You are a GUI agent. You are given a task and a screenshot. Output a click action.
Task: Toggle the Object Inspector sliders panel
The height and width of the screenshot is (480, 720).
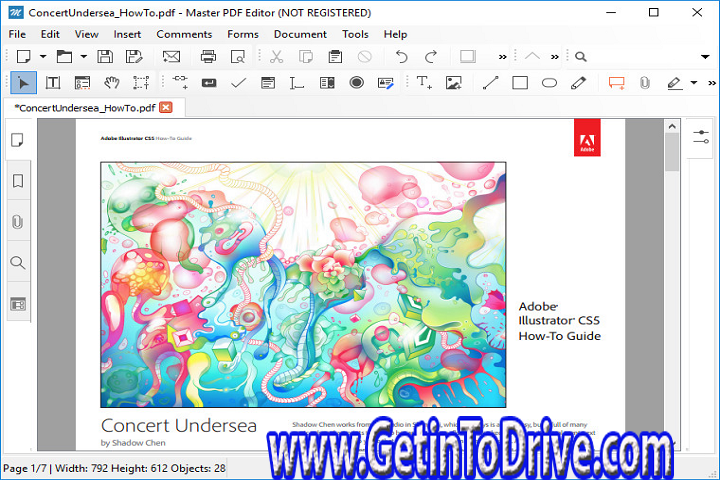[701, 137]
